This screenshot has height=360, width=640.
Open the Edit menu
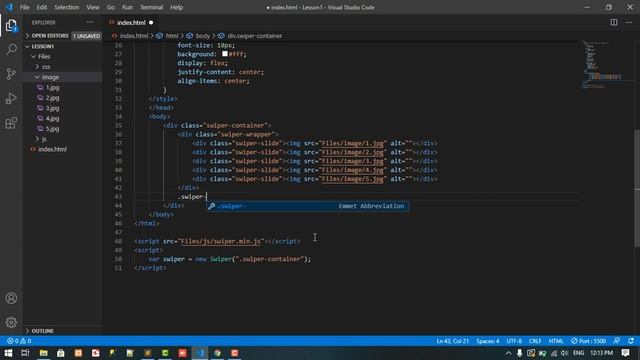(x=42, y=7)
